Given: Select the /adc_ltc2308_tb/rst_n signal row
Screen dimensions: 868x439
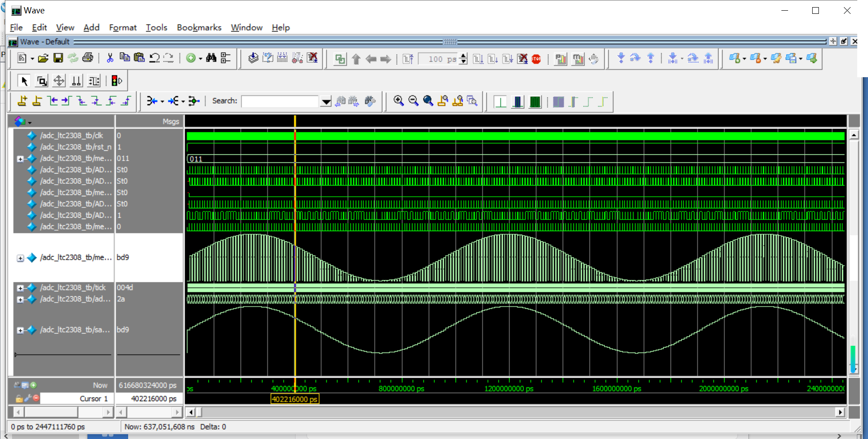Looking at the screenshot, I should point(75,147).
